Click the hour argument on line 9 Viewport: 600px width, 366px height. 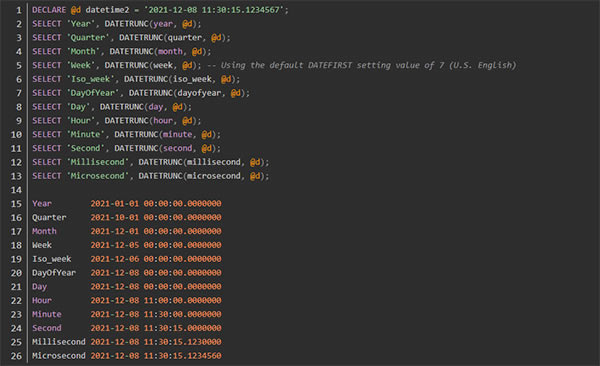163,120
